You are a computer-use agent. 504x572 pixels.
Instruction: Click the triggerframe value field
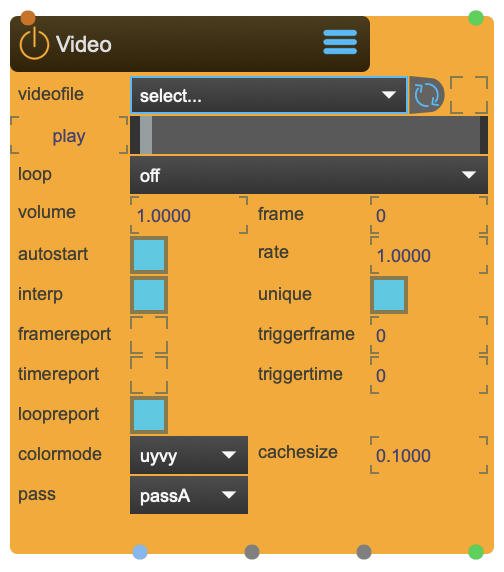(x=429, y=335)
